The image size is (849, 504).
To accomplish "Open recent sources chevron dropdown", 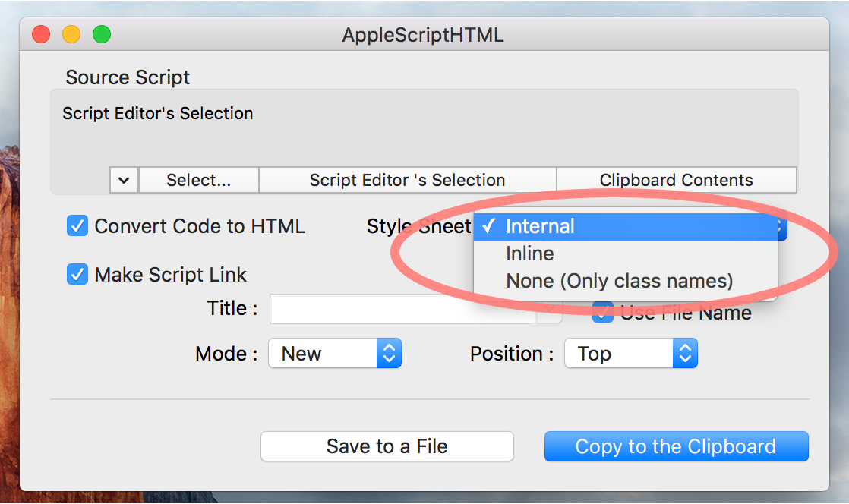I will point(124,180).
